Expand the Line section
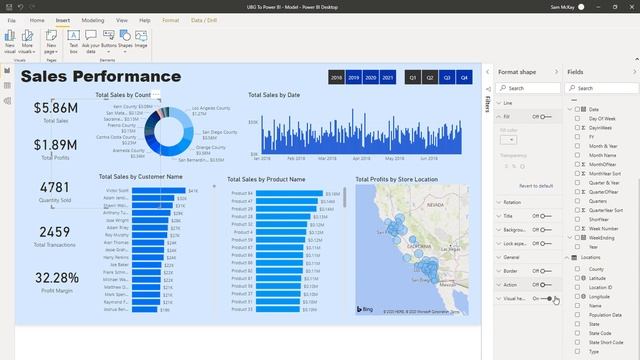 (x=499, y=103)
